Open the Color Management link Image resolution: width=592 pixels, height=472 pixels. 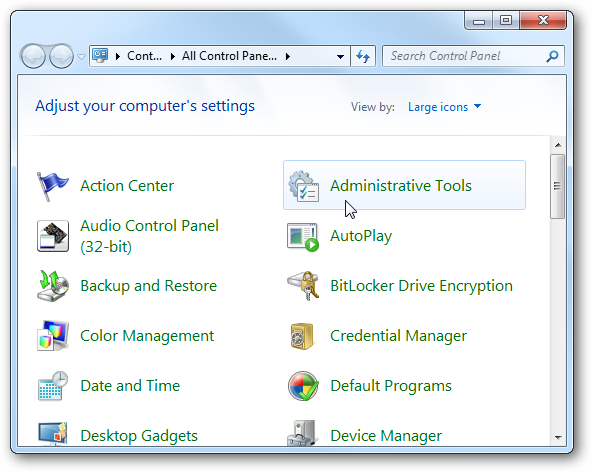point(147,336)
